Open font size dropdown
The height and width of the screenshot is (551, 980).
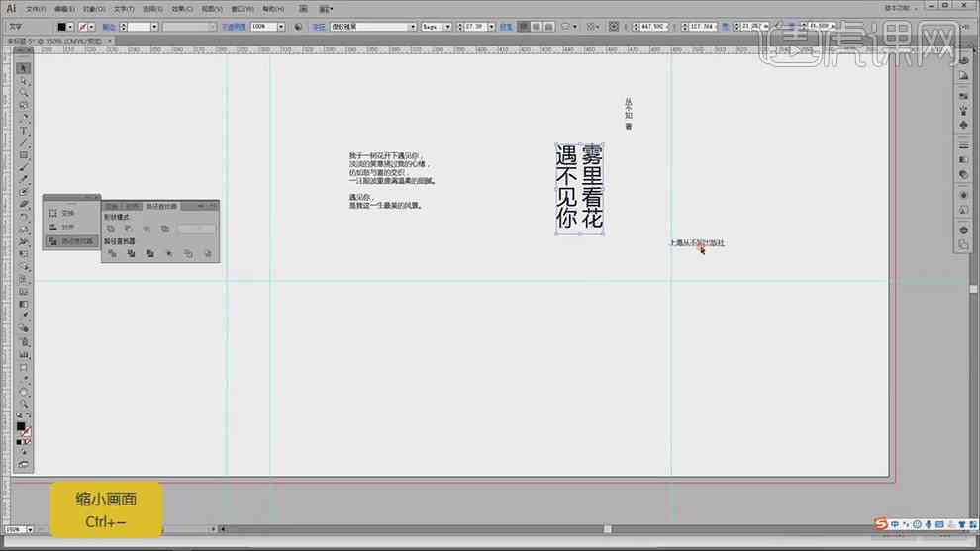[491, 27]
